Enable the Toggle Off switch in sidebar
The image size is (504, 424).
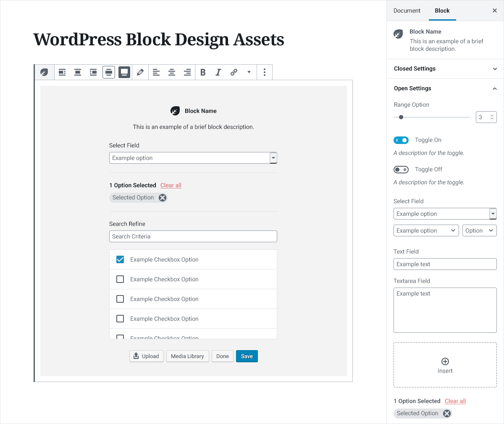click(x=401, y=169)
